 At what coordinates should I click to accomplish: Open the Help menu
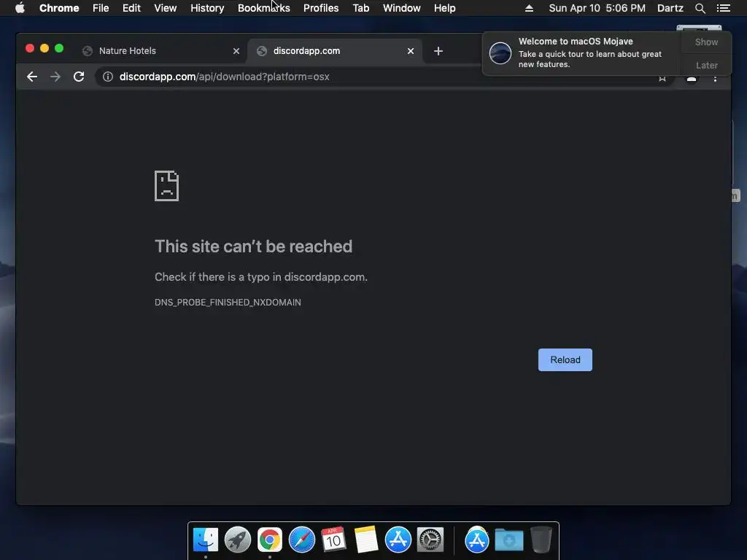[x=444, y=8]
